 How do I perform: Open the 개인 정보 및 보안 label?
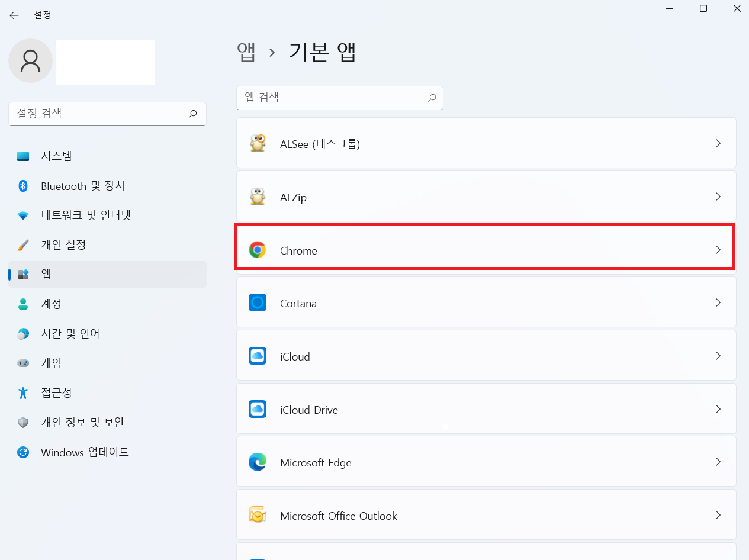(x=82, y=423)
